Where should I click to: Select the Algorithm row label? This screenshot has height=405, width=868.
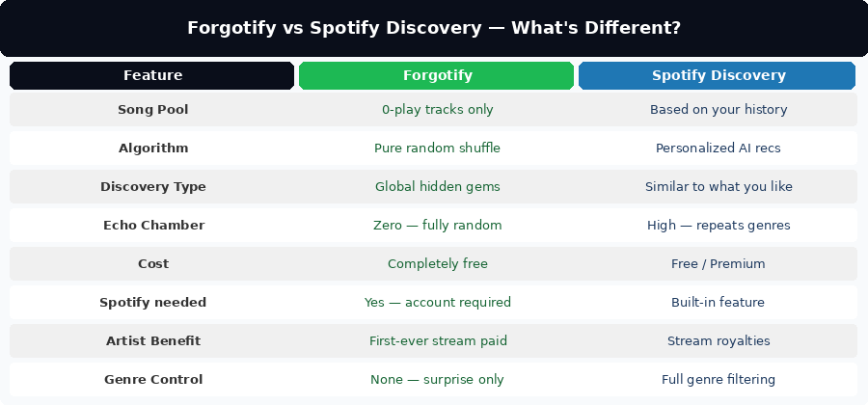[152, 148]
